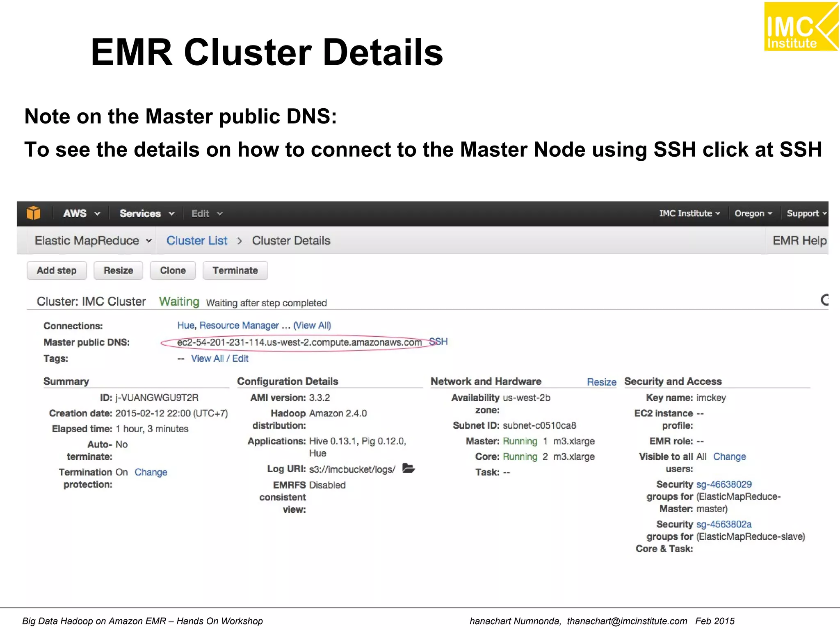
Task: Select the Cluster Details breadcrumb
Action: point(291,240)
